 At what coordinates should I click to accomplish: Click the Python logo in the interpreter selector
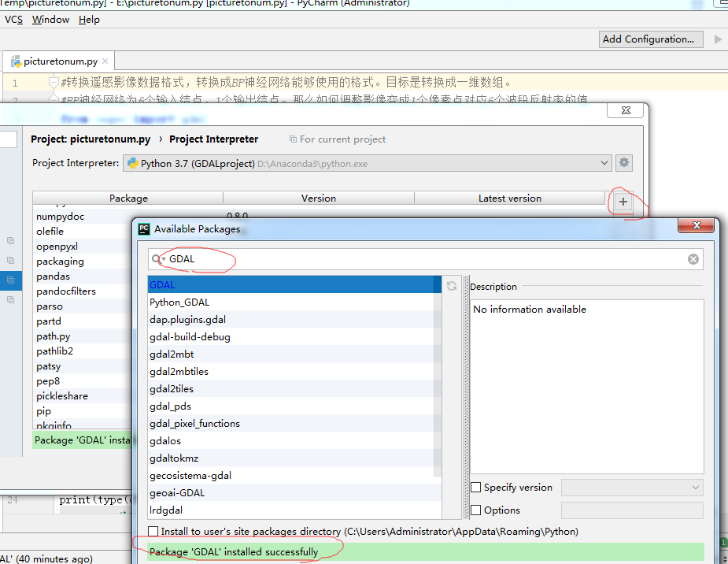coord(131,162)
